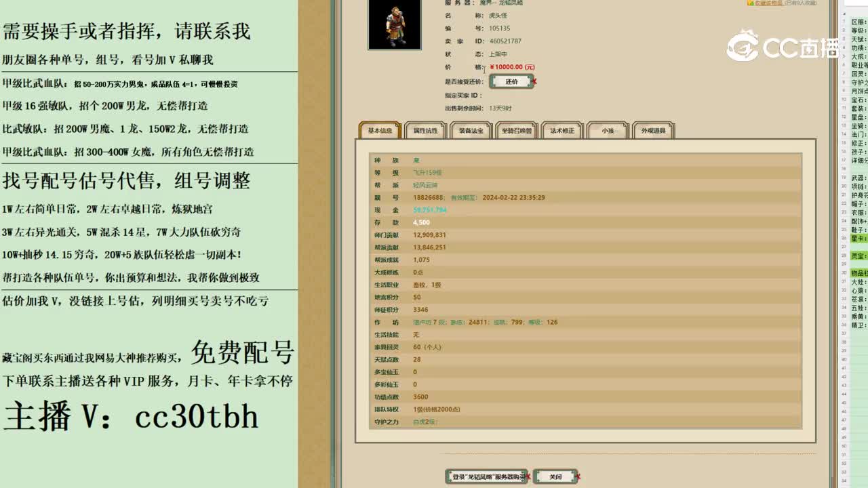Click the 关闭 button

click(555, 476)
